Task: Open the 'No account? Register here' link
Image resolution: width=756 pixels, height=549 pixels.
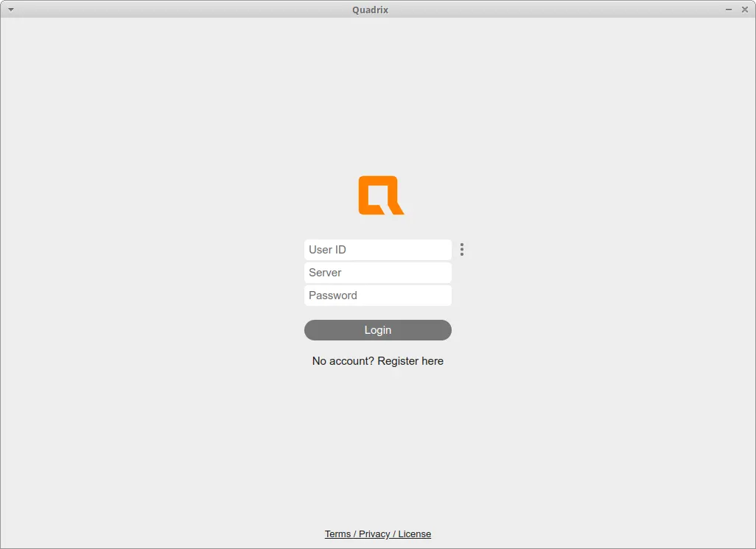Action: point(377,361)
